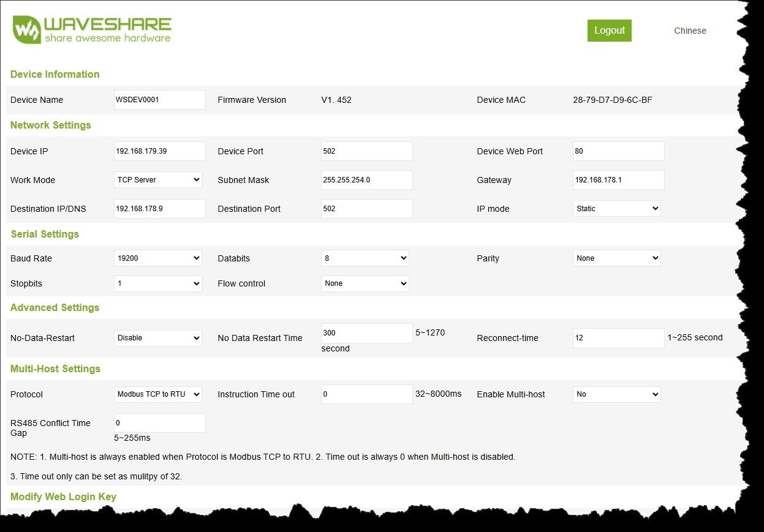
Task: Open the Work Mode dropdown
Action: click(x=158, y=180)
